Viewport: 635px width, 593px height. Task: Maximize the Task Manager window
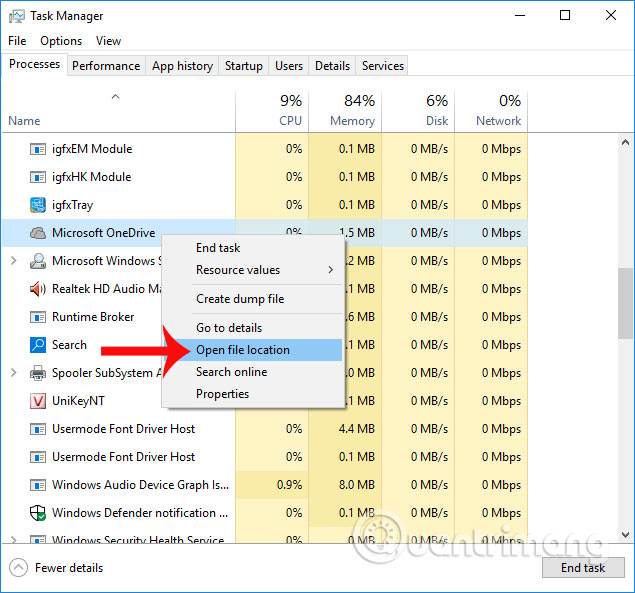coord(565,15)
